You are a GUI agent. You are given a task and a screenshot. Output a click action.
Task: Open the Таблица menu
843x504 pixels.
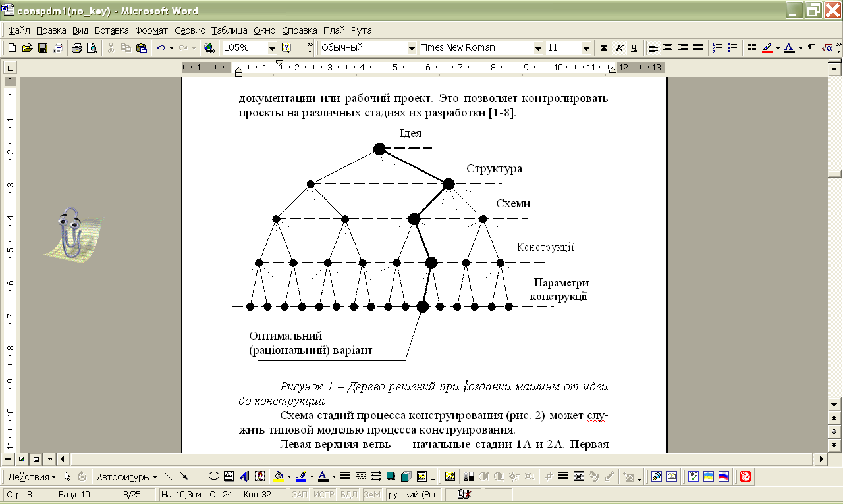(x=229, y=30)
